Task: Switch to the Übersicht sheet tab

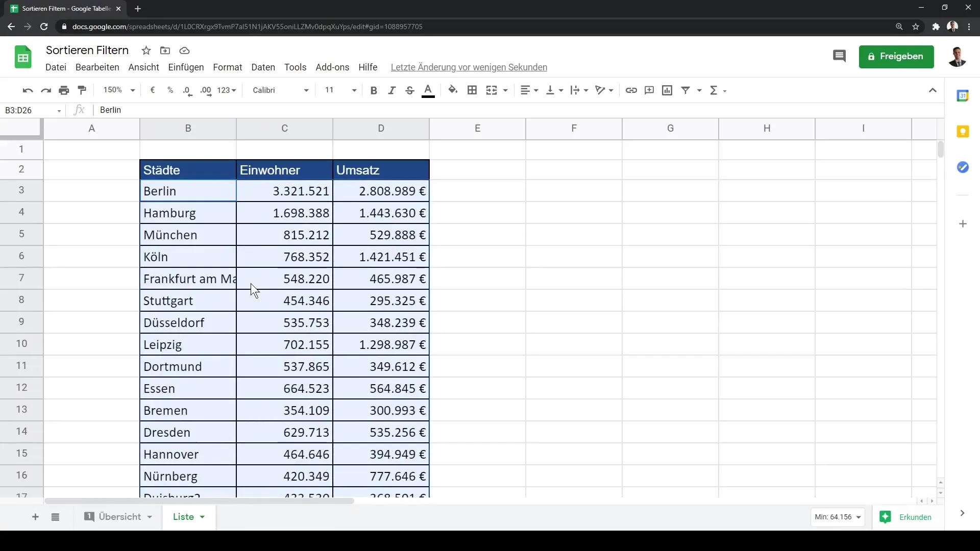Action: pyautogui.click(x=119, y=517)
